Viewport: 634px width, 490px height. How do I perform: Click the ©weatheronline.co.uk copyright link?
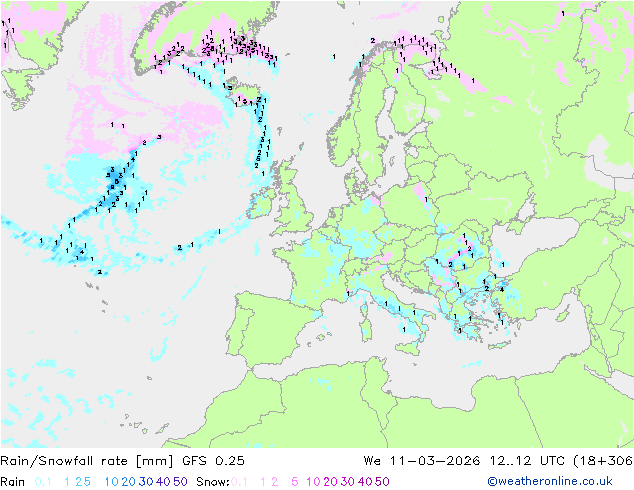[x=549, y=481]
